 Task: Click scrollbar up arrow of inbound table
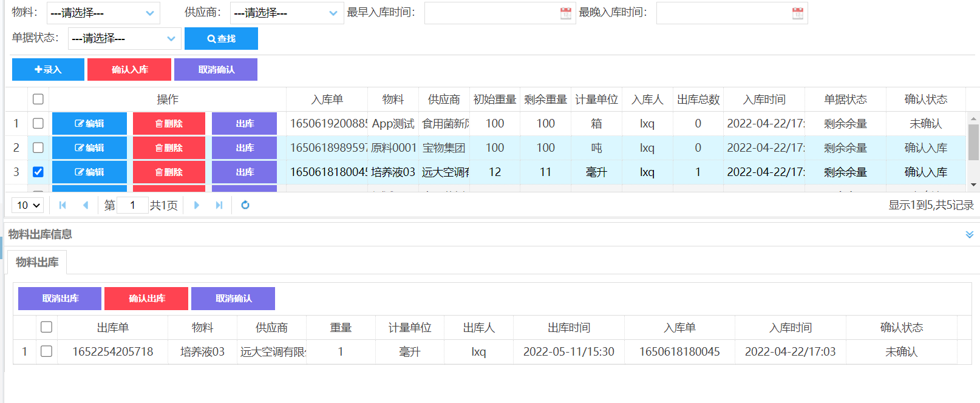(x=973, y=118)
